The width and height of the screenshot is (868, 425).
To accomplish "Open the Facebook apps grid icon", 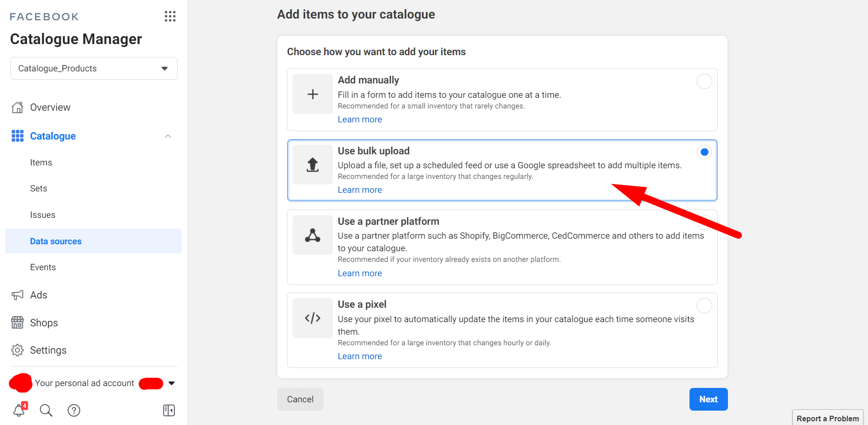I will point(170,16).
